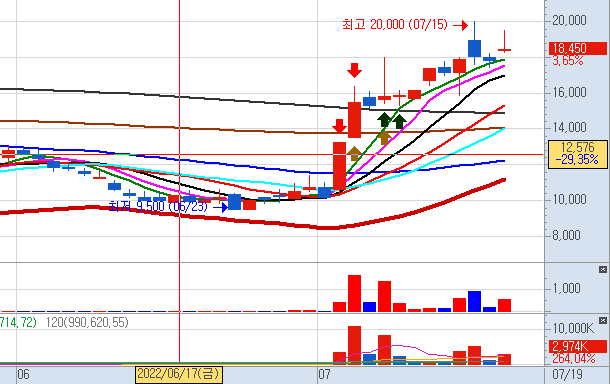
Task: Click the 10,000K axis label in bottom panel
Action: pos(573,329)
